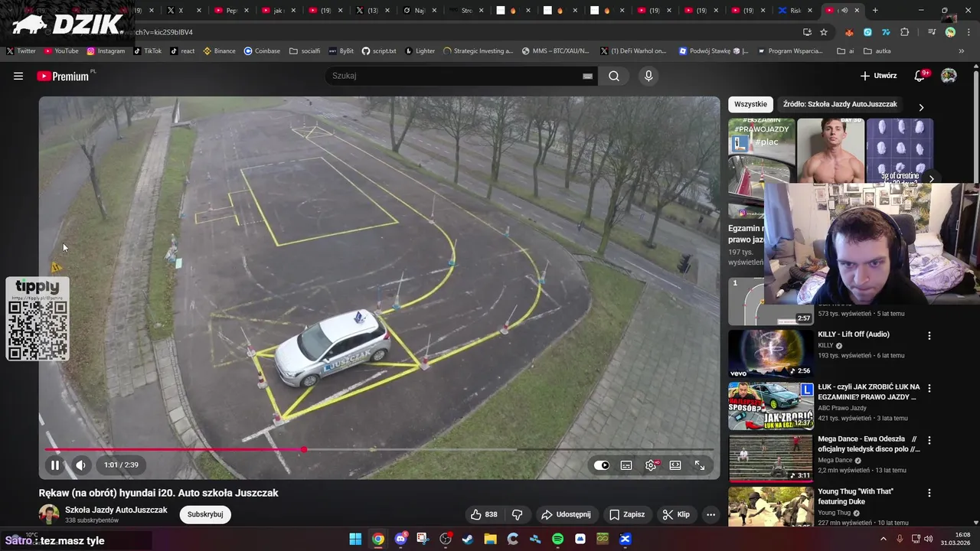Open the Twitter bookmark
This screenshot has width=980, height=551.
point(21,51)
